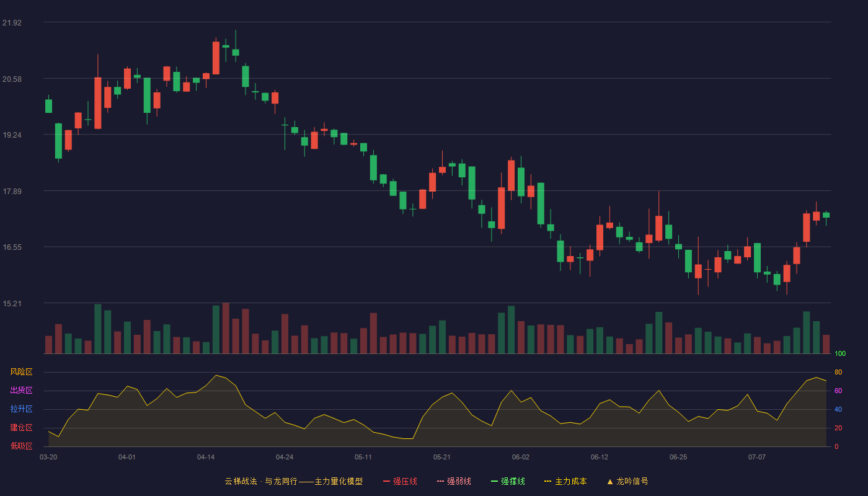
Task: Toggle the 主力成本 legend series
Action: coord(565,481)
